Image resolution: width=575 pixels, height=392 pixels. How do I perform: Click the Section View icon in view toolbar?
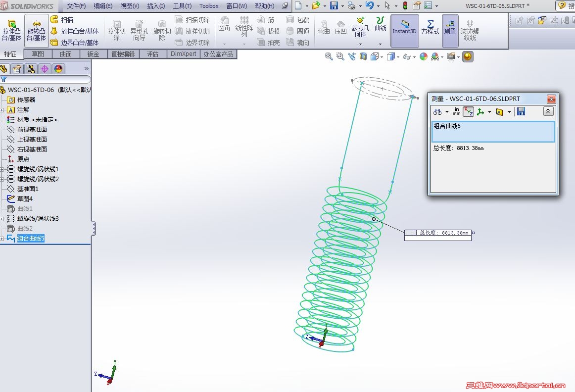click(363, 56)
